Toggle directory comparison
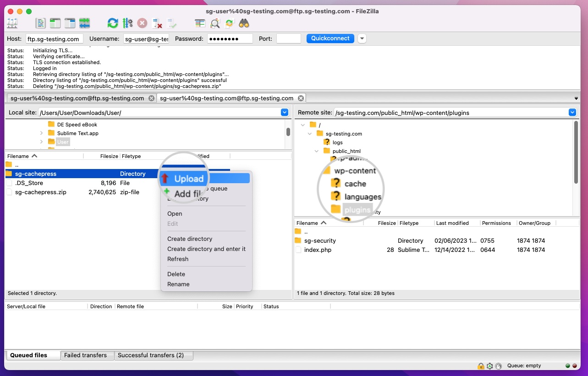The image size is (588, 376). 215,23
